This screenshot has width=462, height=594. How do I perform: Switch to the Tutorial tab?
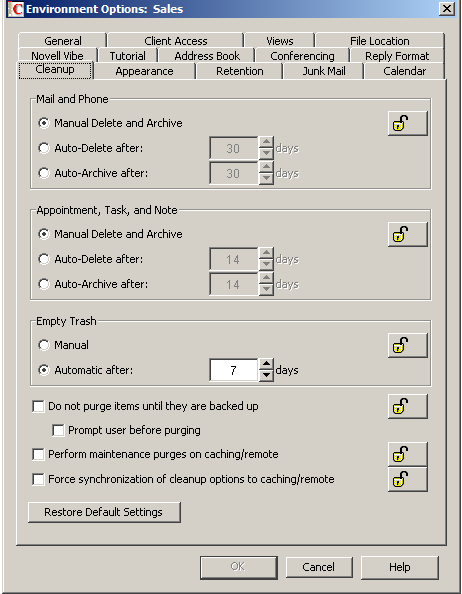[127, 56]
